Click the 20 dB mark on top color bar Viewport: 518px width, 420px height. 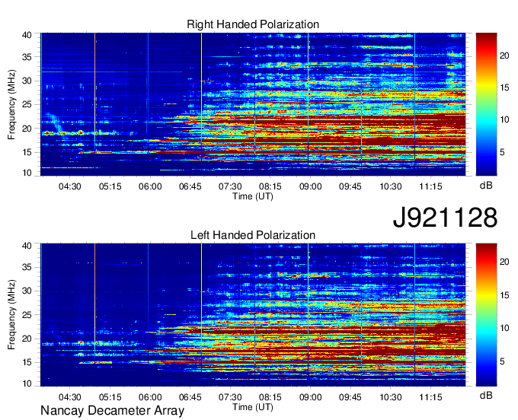point(504,56)
